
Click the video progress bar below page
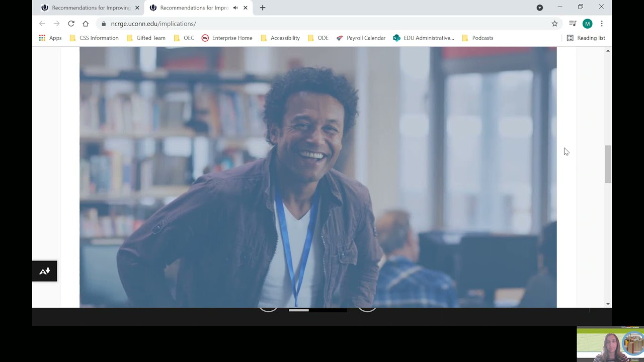pyautogui.click(x=317, y=310)
